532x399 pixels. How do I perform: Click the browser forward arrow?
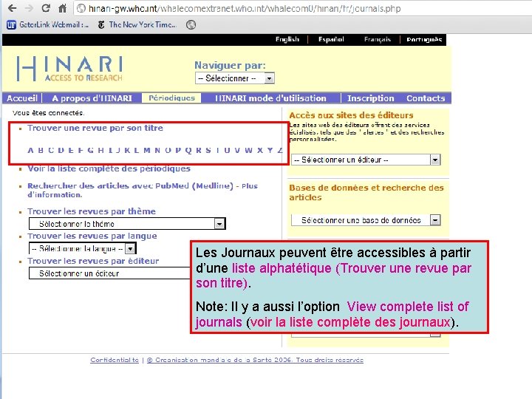pos(29,8)
